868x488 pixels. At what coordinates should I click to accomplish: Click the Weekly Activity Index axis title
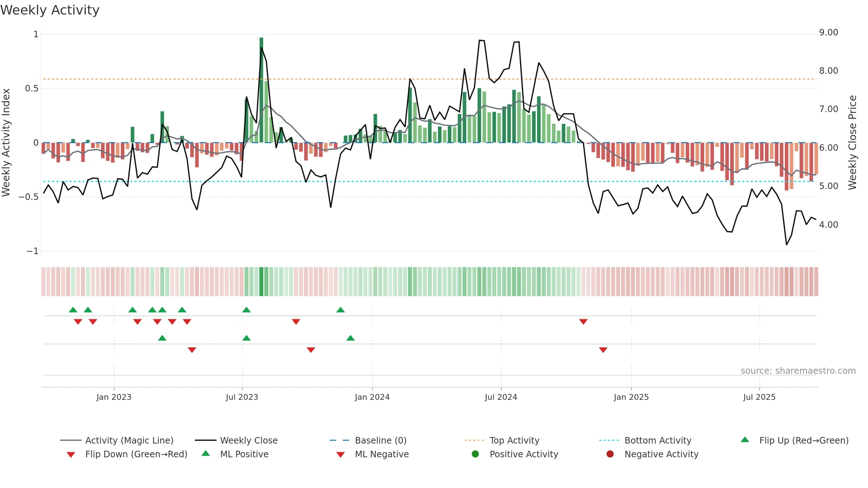click(x=6, y=143)
